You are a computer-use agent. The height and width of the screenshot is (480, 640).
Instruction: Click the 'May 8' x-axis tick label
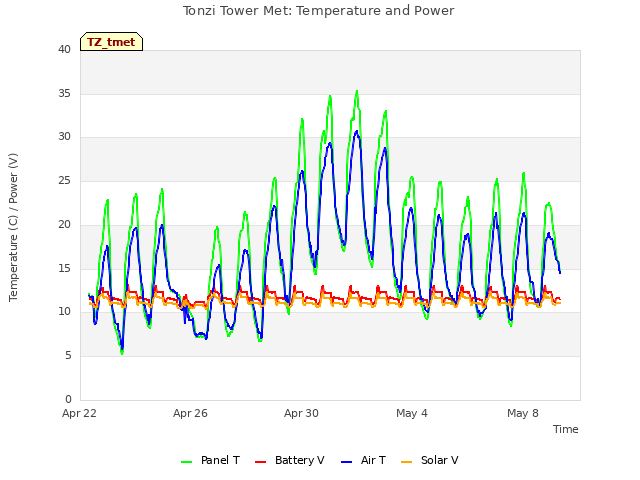point(523,413)
